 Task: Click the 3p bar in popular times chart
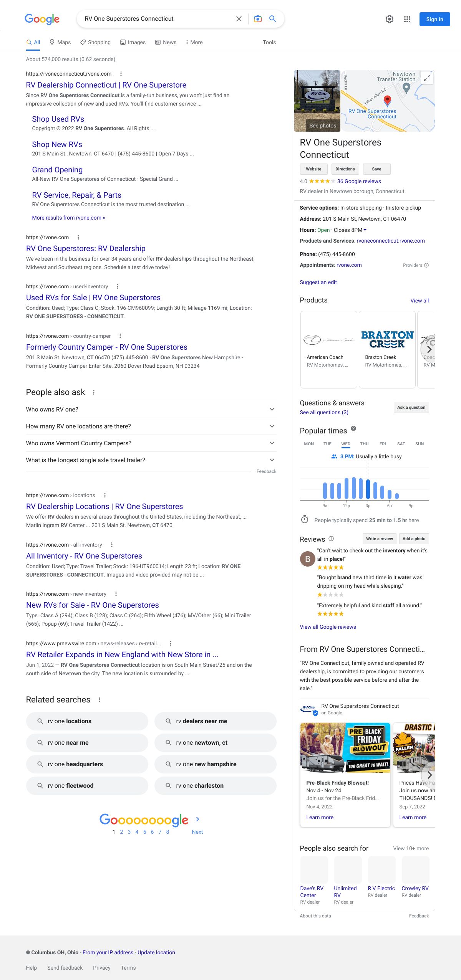click(368, 489)
